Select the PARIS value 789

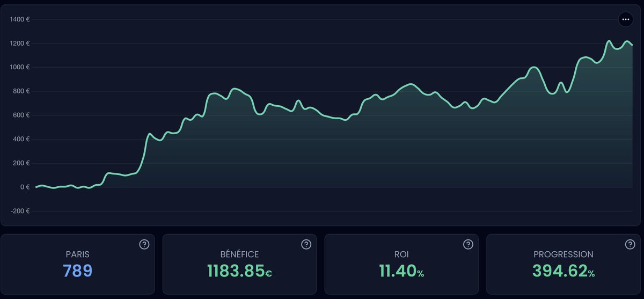(x=78, y=271)
